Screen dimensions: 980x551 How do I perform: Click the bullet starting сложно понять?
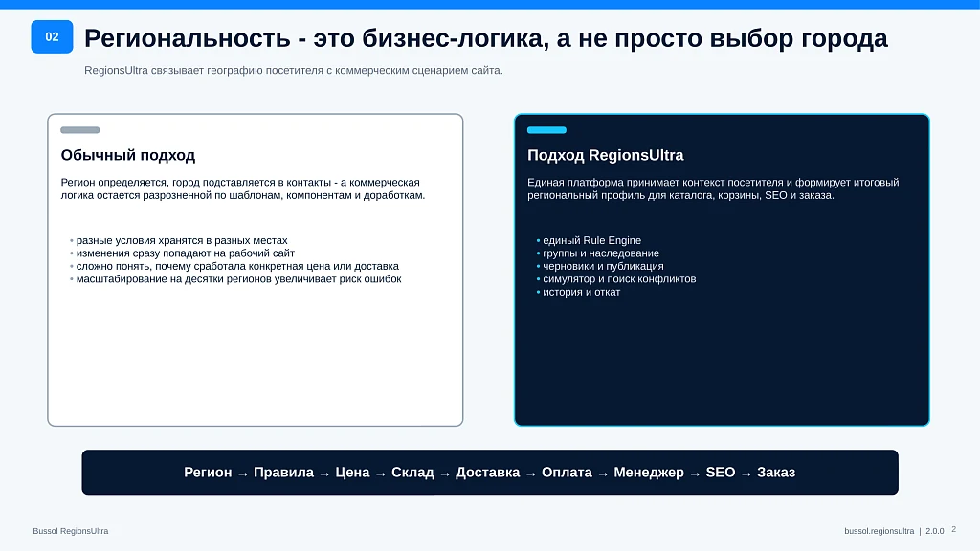[237, 266]
